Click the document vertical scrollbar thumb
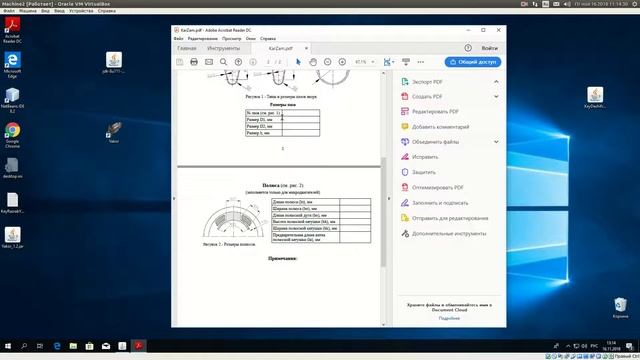This screenshot has width=640, height=360. [383, 212]
